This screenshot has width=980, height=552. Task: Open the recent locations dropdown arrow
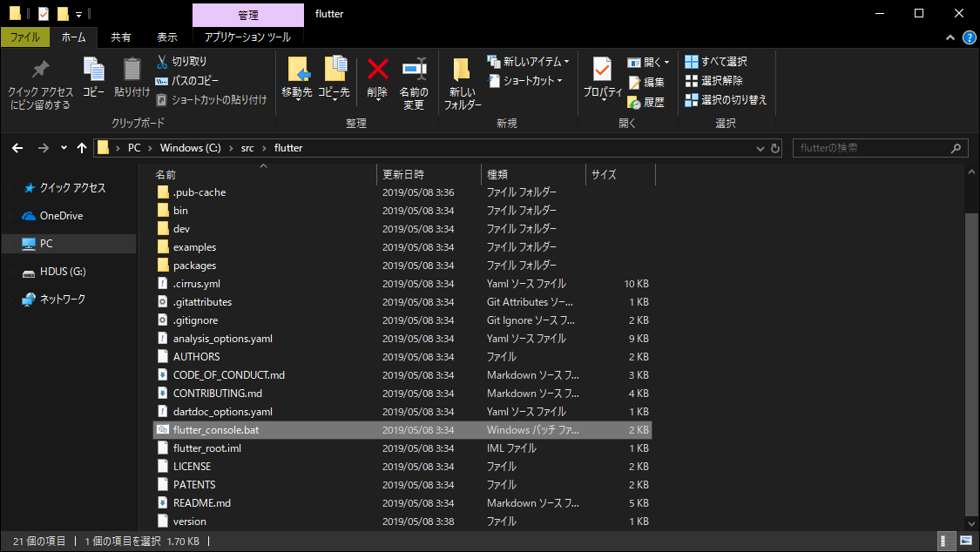coord(64,148)
